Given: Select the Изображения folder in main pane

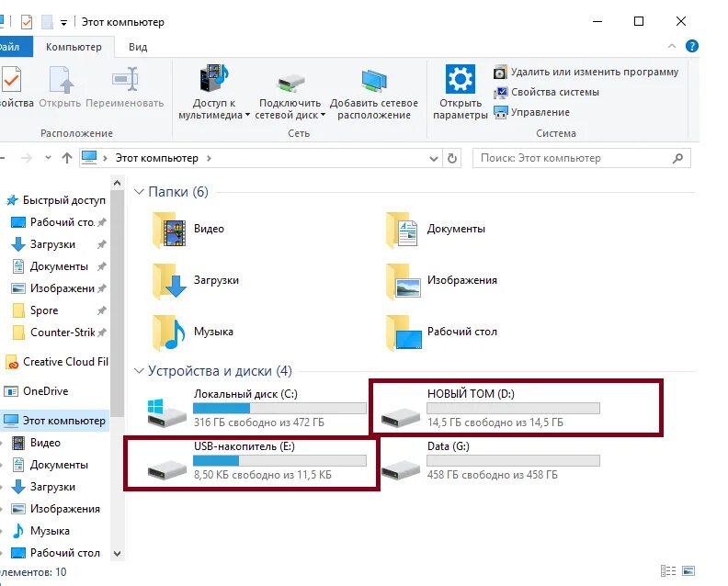Looking at the screenshot, I should pos(442,280).
